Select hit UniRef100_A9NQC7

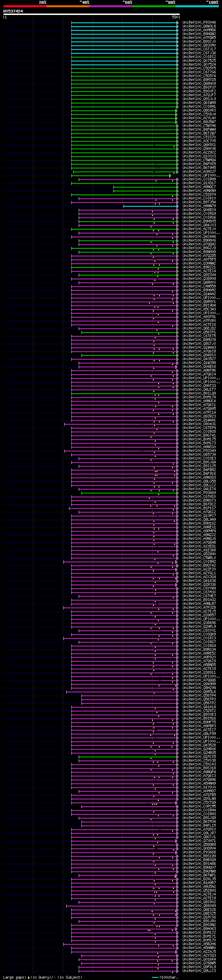tap(199, 187)
